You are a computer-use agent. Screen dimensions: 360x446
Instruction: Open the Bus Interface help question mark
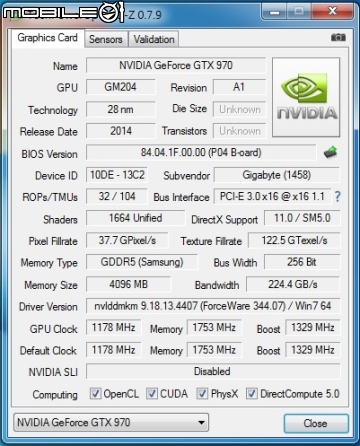337,196
